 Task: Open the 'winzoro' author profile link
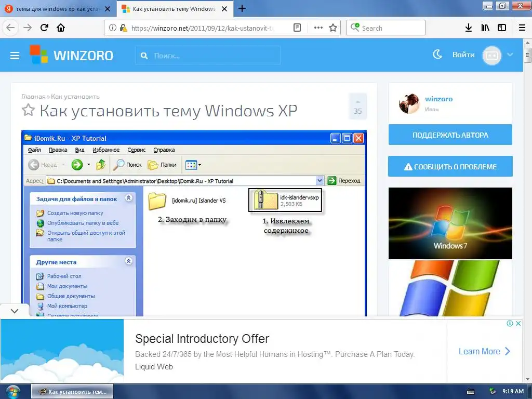(438, 99)
